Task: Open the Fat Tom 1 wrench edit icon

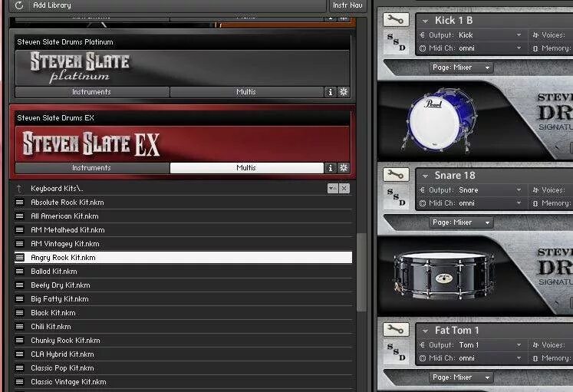Action: [395, 329]
